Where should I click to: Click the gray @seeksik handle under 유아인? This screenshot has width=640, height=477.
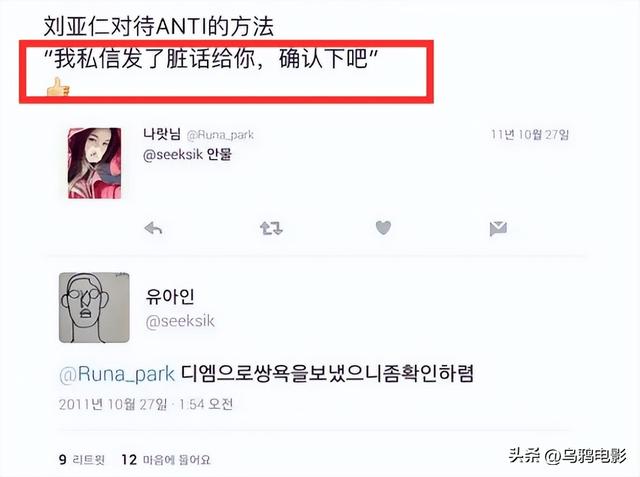coord(180,322)
